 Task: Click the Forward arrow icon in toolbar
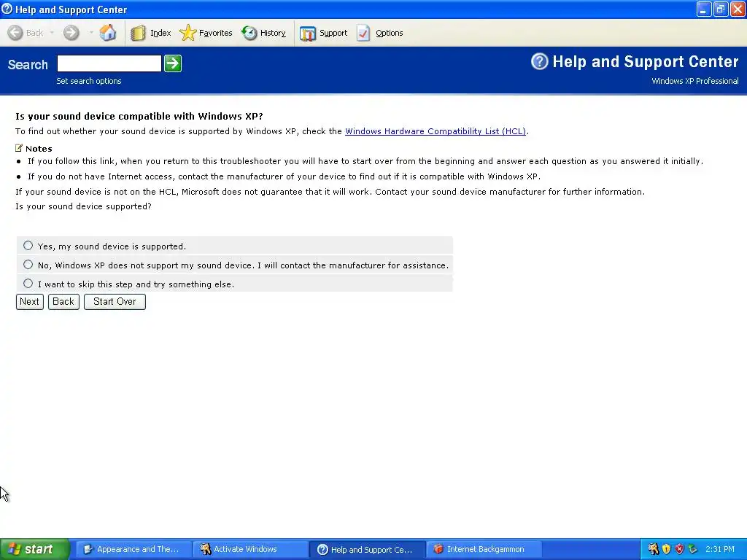(x=71, y=33)
